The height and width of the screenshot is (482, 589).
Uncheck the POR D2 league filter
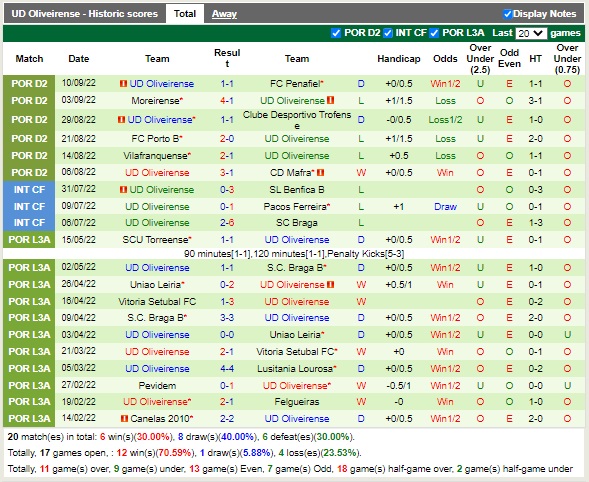click(x=336, y=33)
